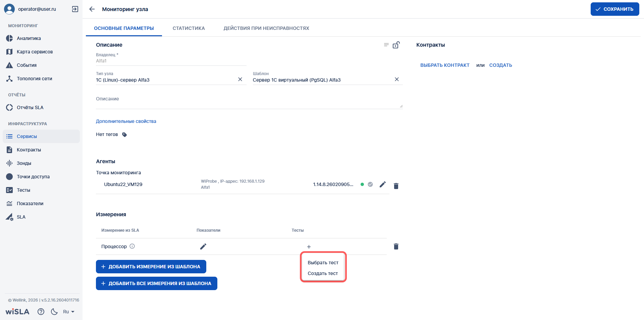Open Показатели in the sidebar
644x320 pixels.
pos(41,203)
